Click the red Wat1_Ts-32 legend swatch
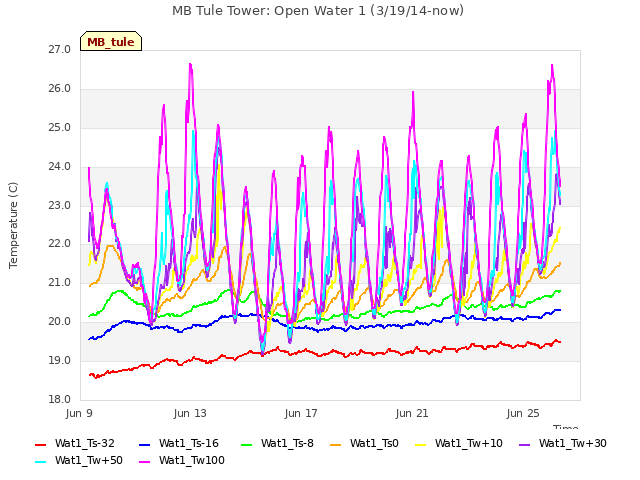Screen dimensions: 640x480 tap(41, 444)
